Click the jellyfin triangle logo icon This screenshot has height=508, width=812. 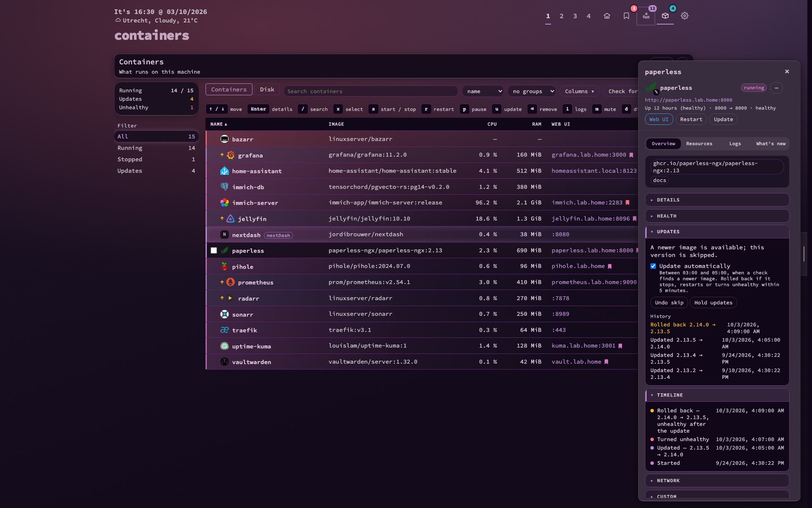click(x=230, y=219)
